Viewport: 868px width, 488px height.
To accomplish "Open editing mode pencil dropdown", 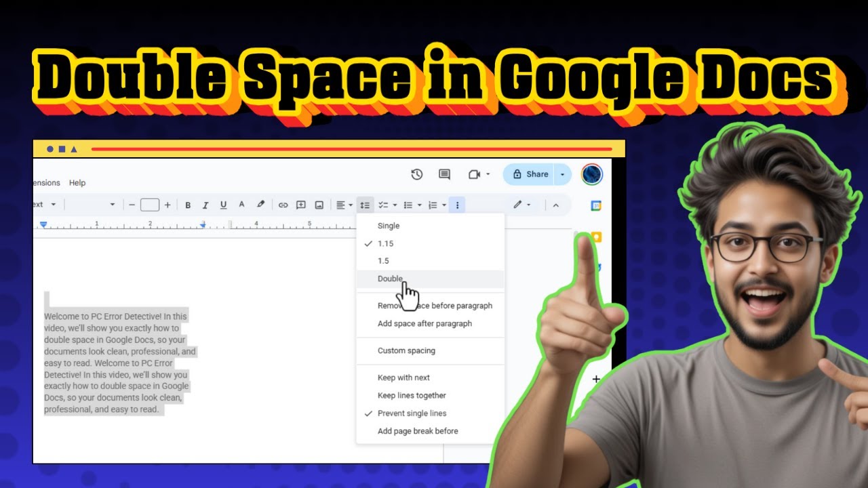I will pyautogui.click(x=521, y=205).
